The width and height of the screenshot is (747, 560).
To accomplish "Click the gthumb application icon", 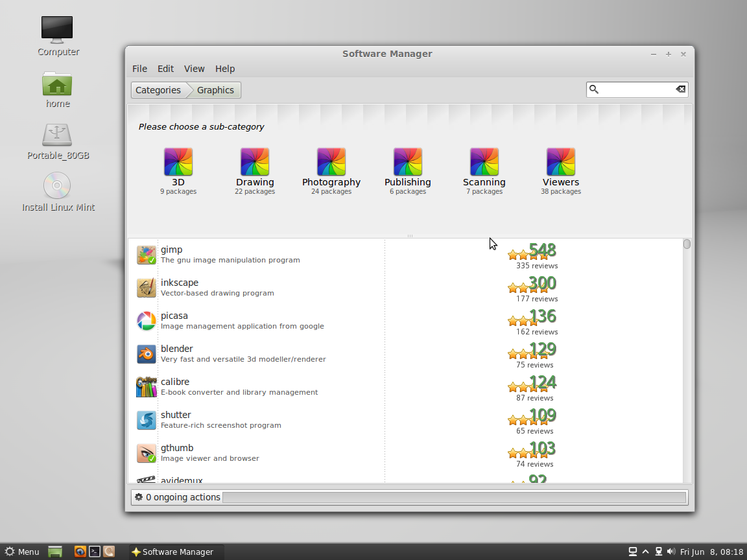I will 147,453.
